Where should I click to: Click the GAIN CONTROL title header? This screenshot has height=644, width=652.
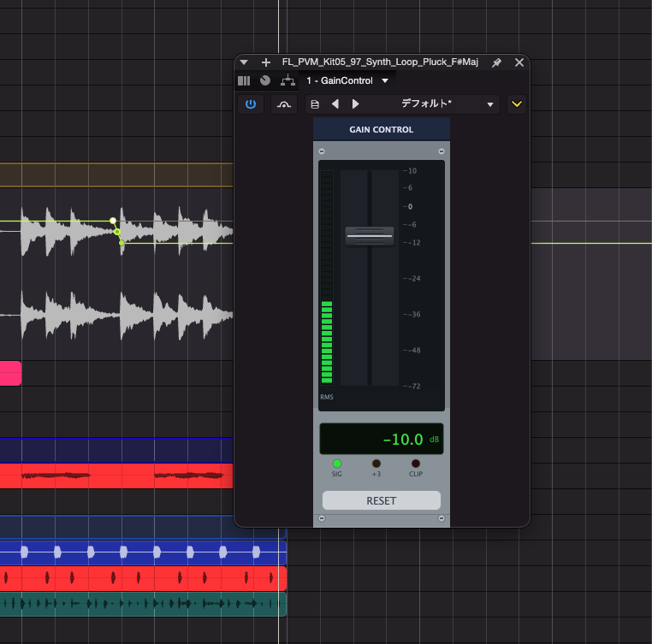coord(382,129)
